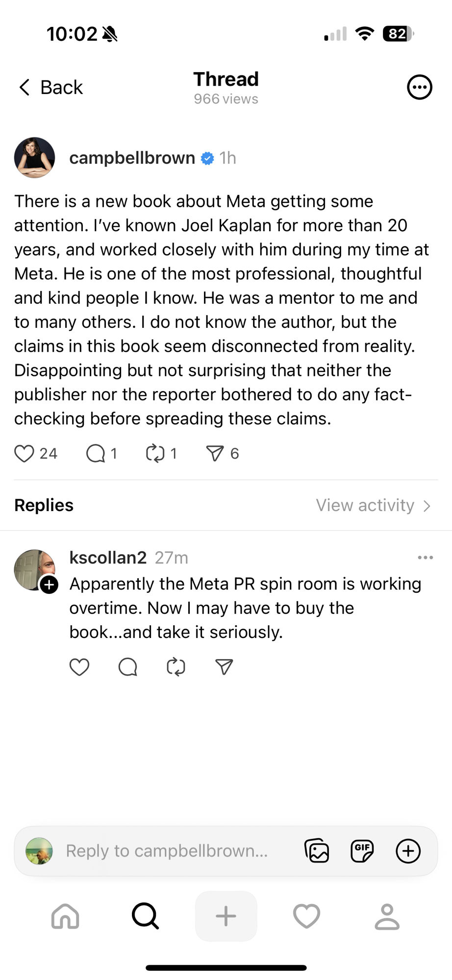The width and height of the screenshot is (452, 980).
Task: Repost kscollan2's reply
Action: (176, 667)
